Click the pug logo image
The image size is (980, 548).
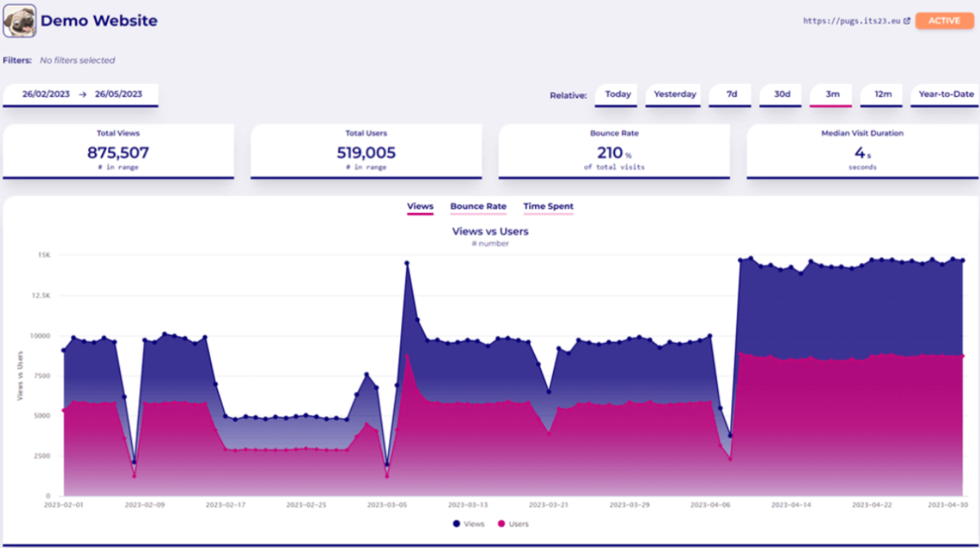tap(19, 20)
